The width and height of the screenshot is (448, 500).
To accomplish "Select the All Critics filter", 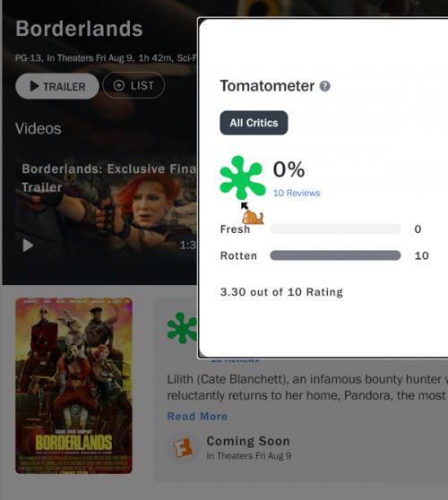I will (x=254, y=123).
